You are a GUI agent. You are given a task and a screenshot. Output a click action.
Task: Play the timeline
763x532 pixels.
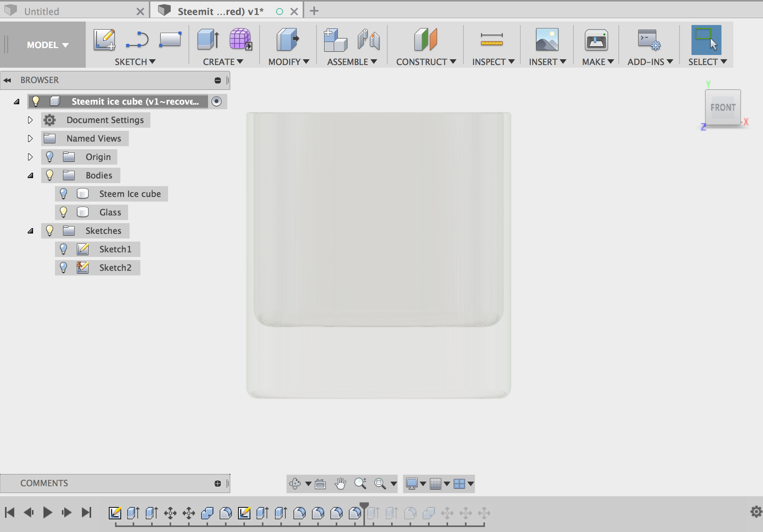(x=48, y=512)
